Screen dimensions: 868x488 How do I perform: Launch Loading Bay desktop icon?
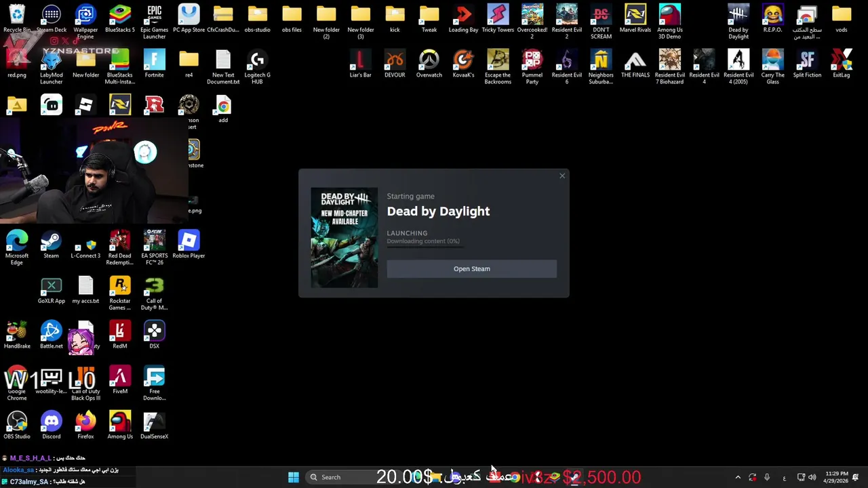click(463, 18)
